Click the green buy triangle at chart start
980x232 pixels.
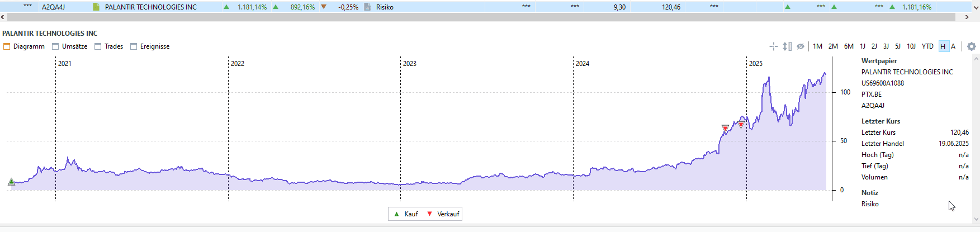tap(11, 182)
